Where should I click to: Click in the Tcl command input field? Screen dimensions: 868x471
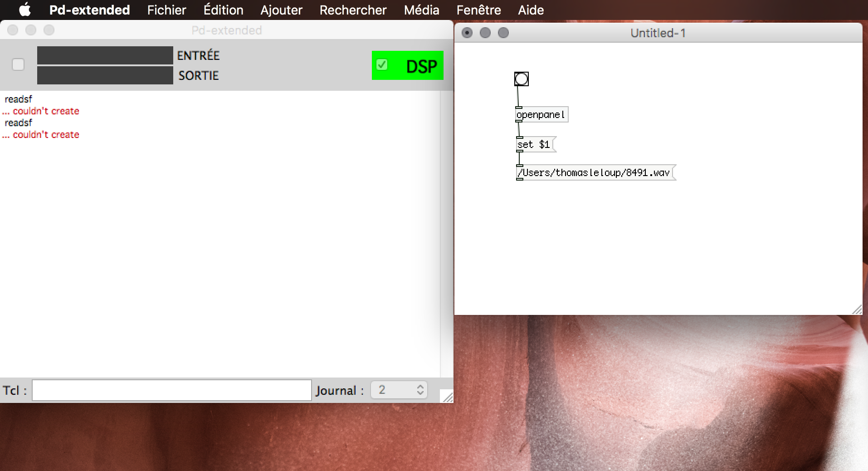(x=171, y=390)
